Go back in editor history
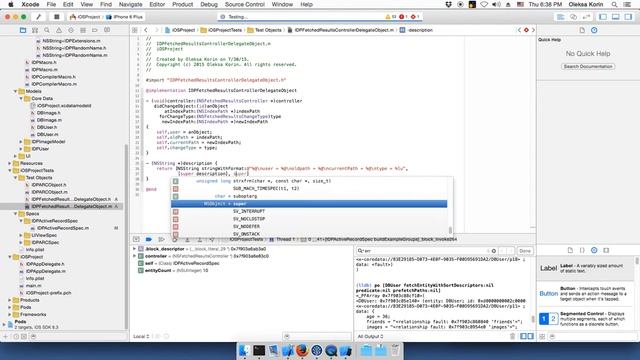 pyautogui.click(x=146, y=30)
